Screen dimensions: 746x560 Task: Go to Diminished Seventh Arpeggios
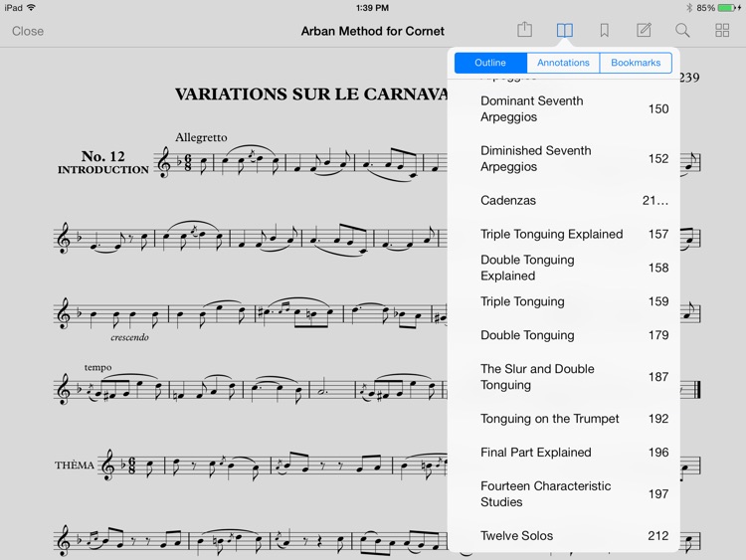coord(564,158)
